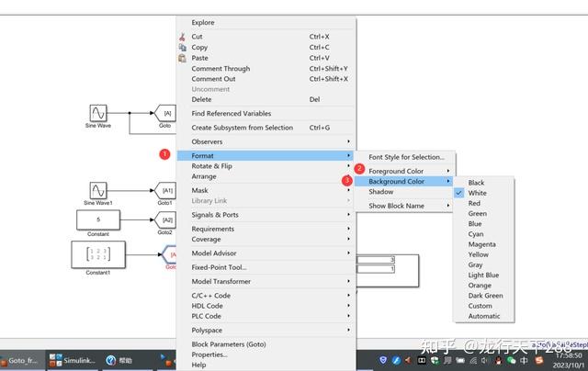Expand the Coverage submenu
The image size is (588, 371).
pyautogui.click(x=266, y=239)
